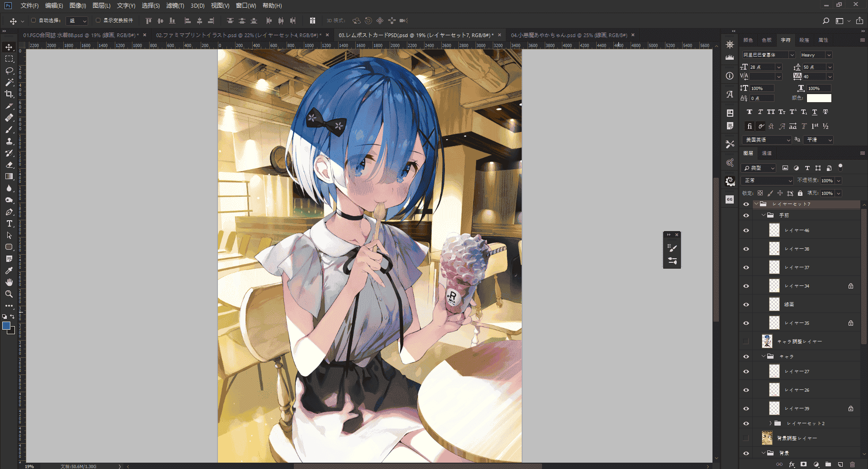Select the Gradient tool

(x=9, y=176)
